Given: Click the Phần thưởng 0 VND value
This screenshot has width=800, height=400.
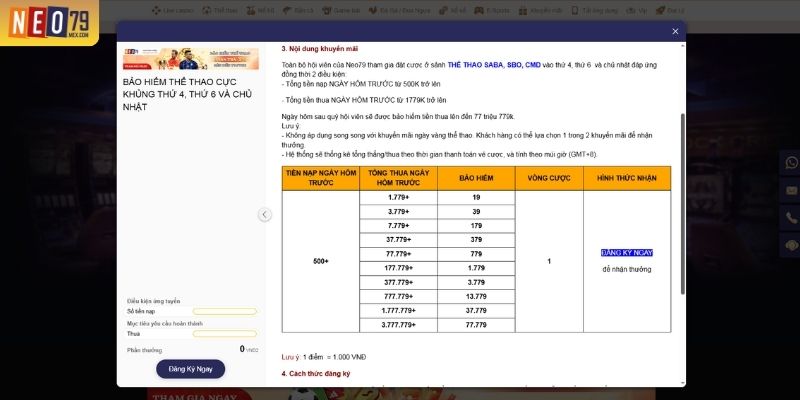Looking at the screenshot, I should [249, 349].
